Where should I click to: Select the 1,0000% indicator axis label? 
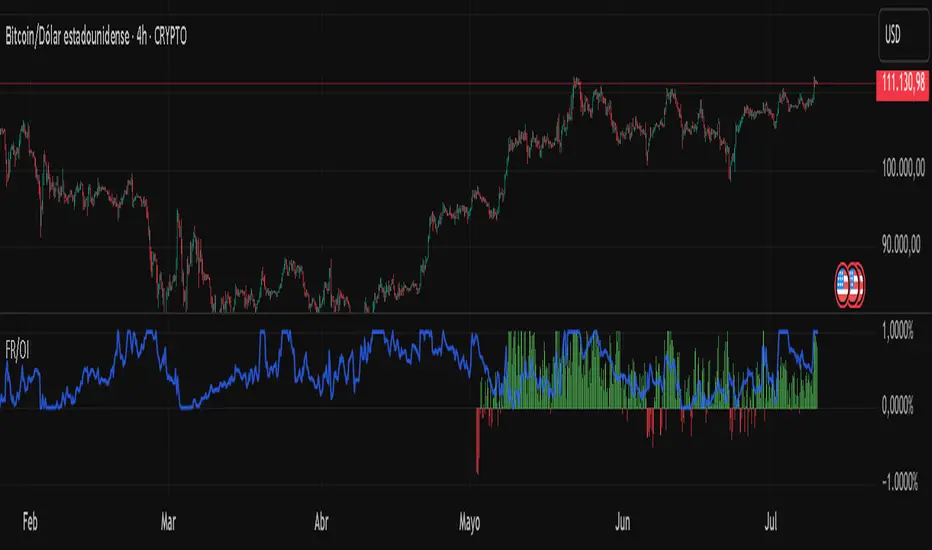(898, 332)
